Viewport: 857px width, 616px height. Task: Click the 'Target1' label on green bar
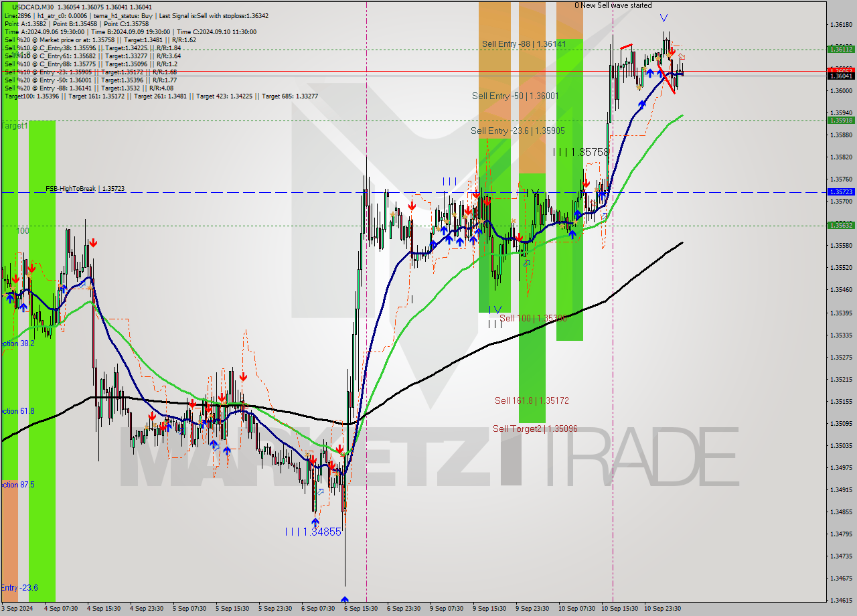14,126
